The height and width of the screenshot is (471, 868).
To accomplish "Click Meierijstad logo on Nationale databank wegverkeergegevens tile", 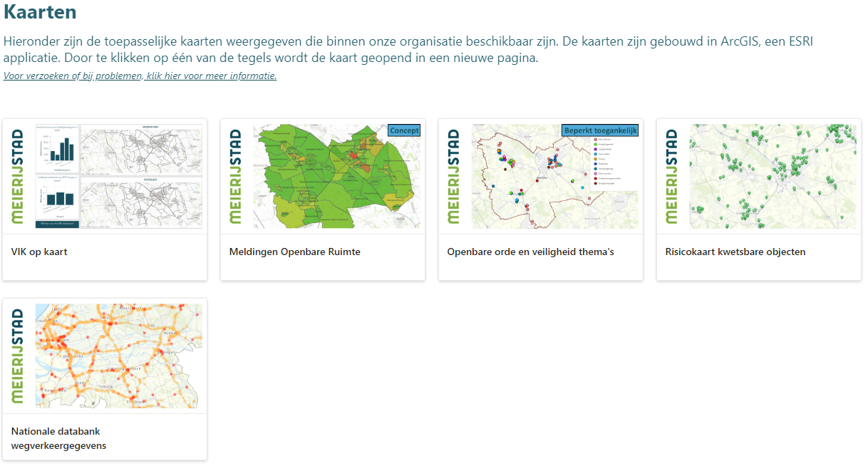I will coord(18,356).
